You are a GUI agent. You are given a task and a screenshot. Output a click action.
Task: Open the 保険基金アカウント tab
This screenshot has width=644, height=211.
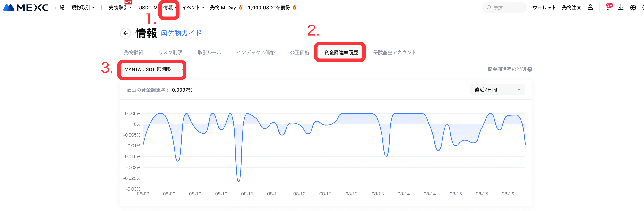(x=394, y=52)
